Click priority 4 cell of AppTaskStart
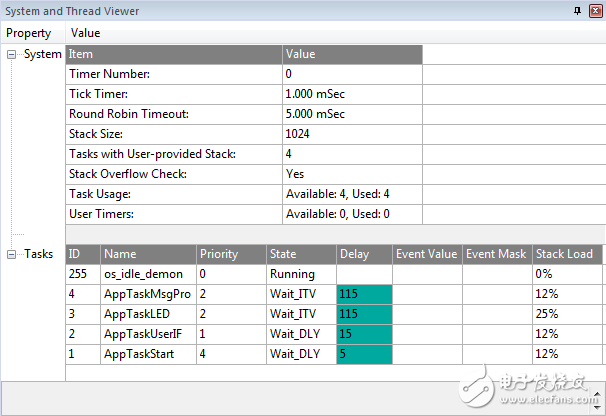Viewport: 606px width, 416px height. point(231,354)
